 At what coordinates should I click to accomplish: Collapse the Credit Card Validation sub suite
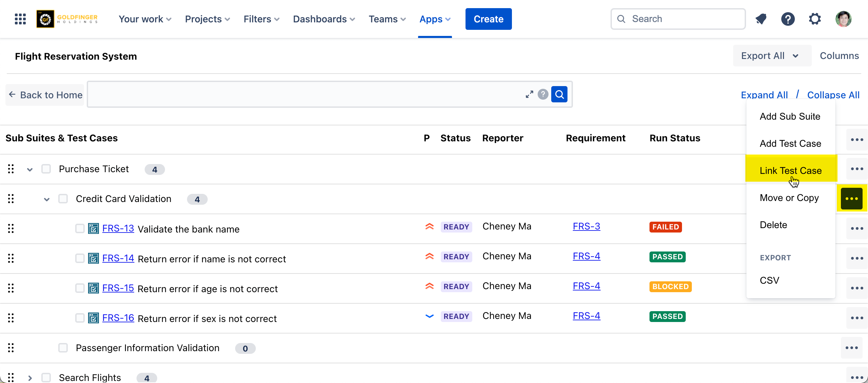pos(47,199)
